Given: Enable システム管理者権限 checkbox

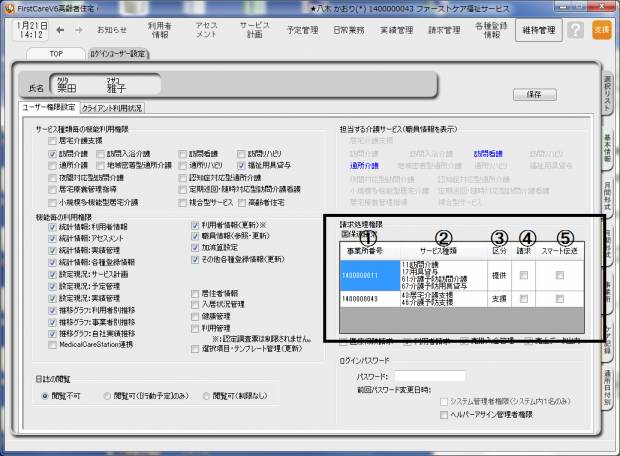Looking at the screenshot, I should [x=446, y=401].
